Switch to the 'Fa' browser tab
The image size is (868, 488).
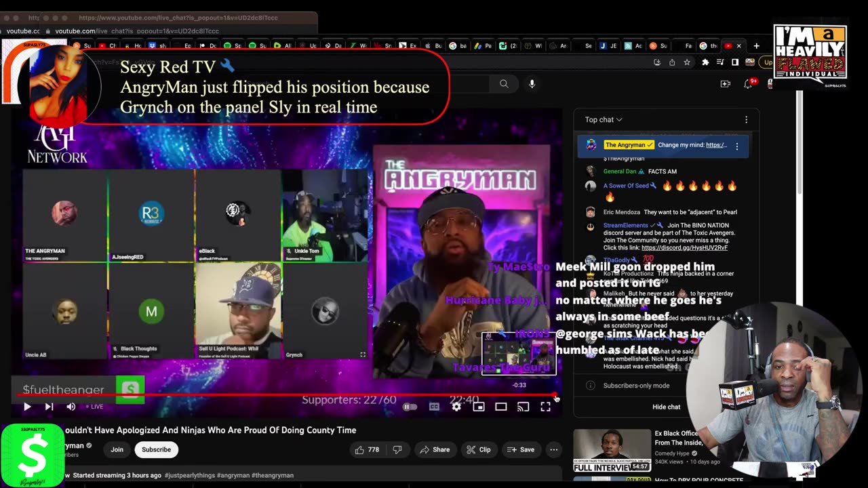click(684, 46)
